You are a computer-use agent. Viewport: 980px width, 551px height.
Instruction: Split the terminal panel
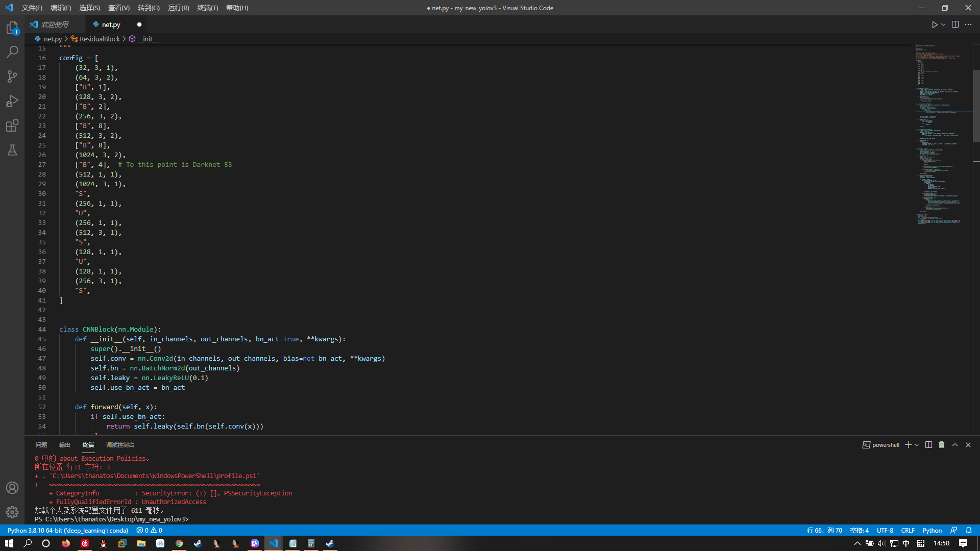tap(928, 445)
